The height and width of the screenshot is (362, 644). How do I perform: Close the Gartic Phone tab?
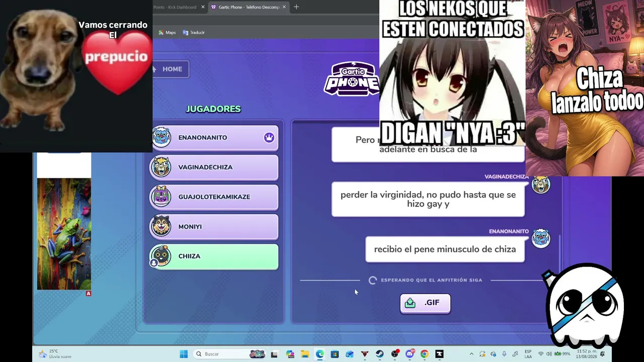284,7
